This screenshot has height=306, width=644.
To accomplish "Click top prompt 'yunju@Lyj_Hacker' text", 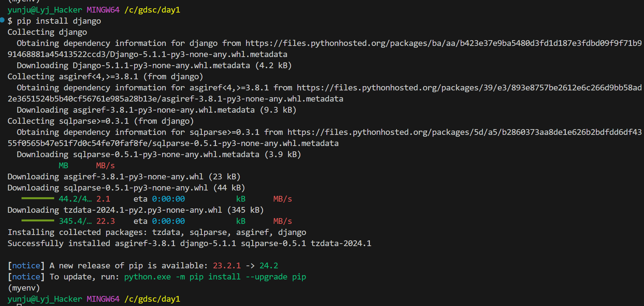I will [45, 10].
